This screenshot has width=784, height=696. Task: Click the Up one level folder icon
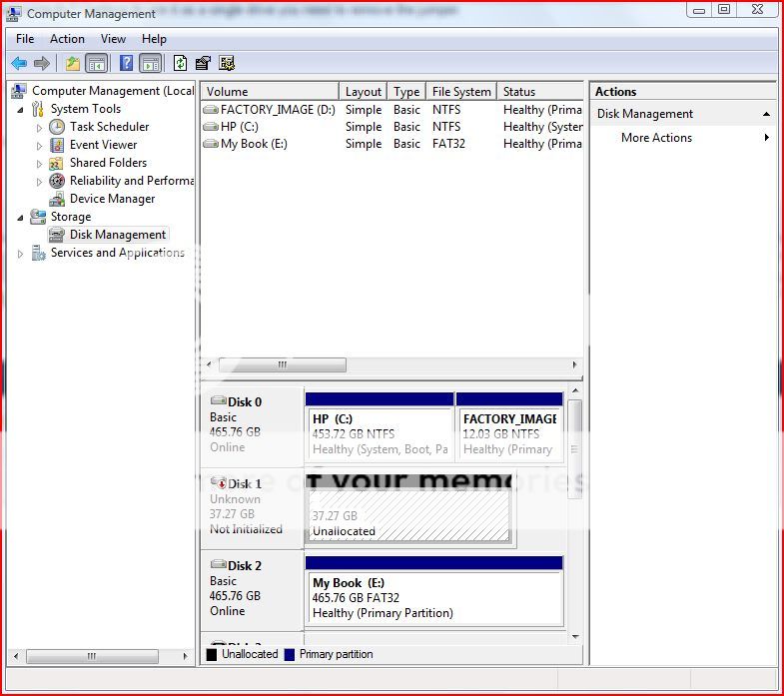(73, 64)
